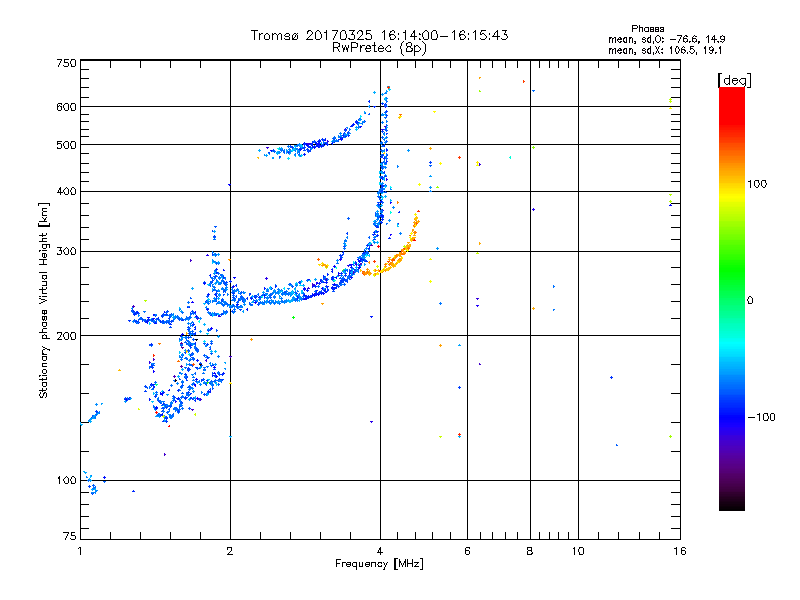Viewport: 800px width, 600px height.
Task: Click the "Stationary phase Virtual Height [km]" label
Action: pos(43,301)
